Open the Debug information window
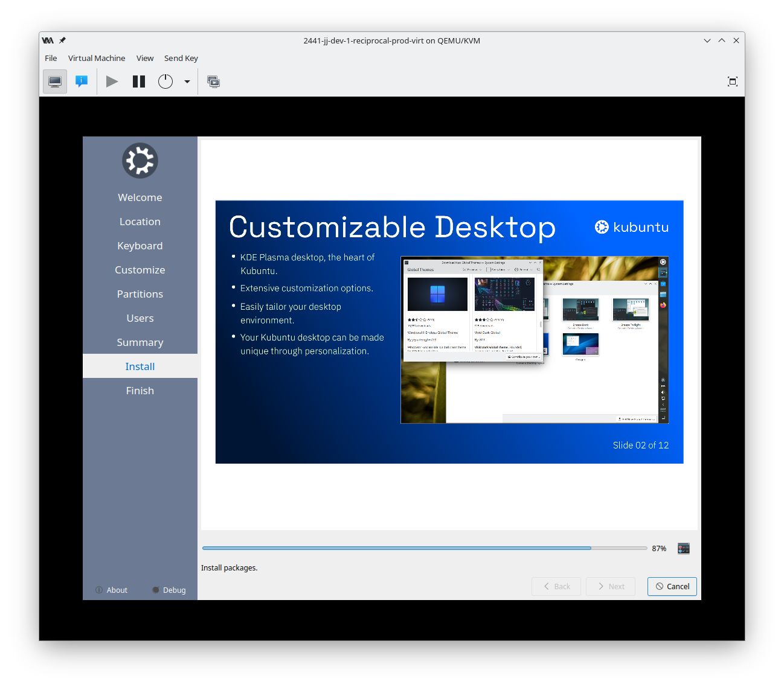 pyautogui.click(x=169, y=590)
